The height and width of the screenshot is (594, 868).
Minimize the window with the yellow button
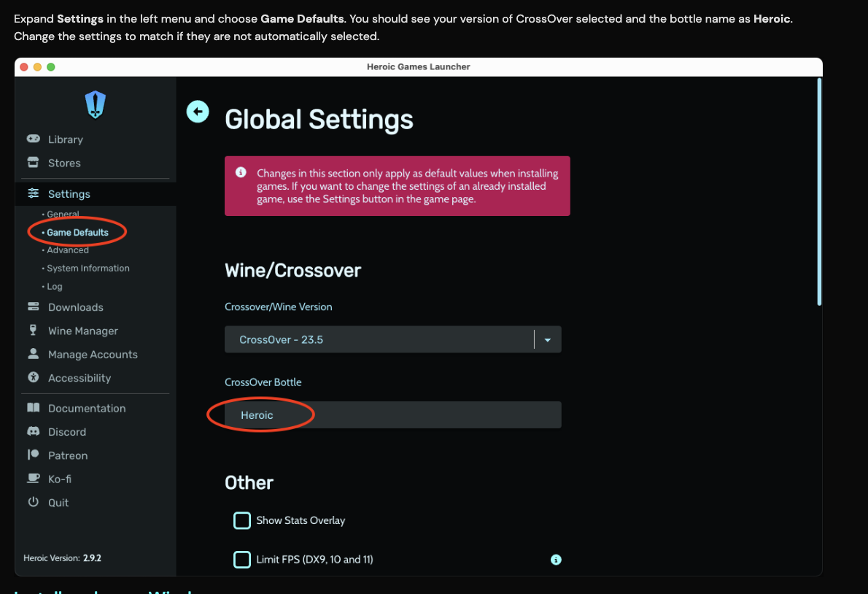coord(37,67)
